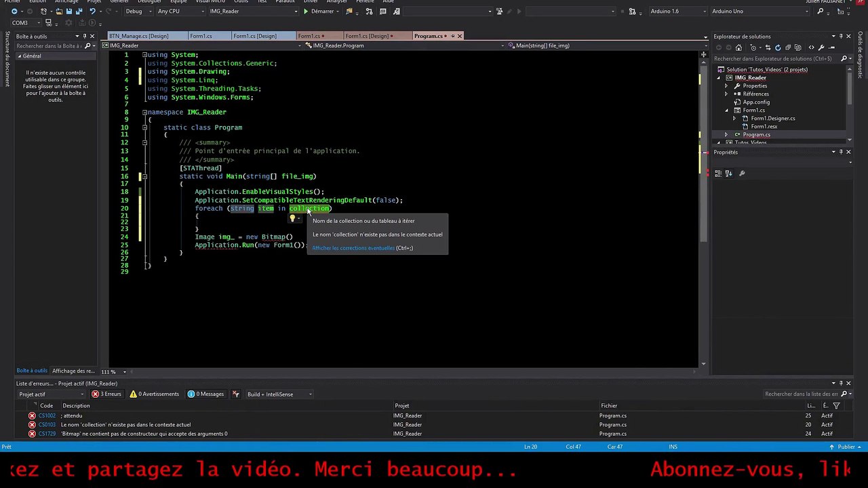Click the Undo arrow icon
The height and width of the screenshot is (488, 868).
[92, 12]
